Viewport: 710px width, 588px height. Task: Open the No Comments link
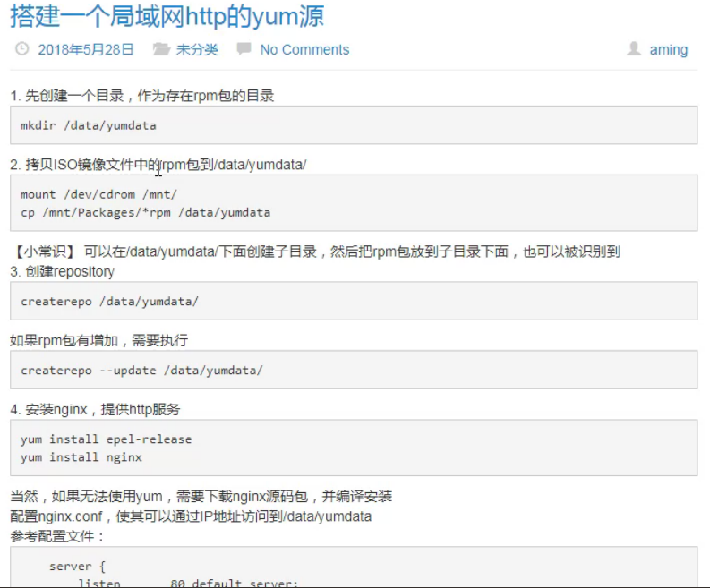[304, 49]
